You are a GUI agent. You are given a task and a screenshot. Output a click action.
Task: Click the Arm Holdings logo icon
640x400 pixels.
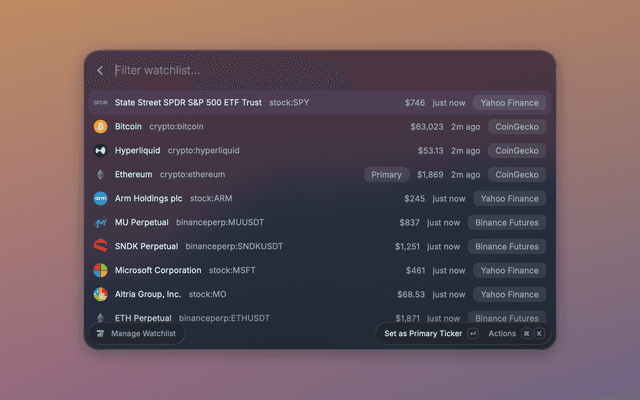tap(100, 198)
